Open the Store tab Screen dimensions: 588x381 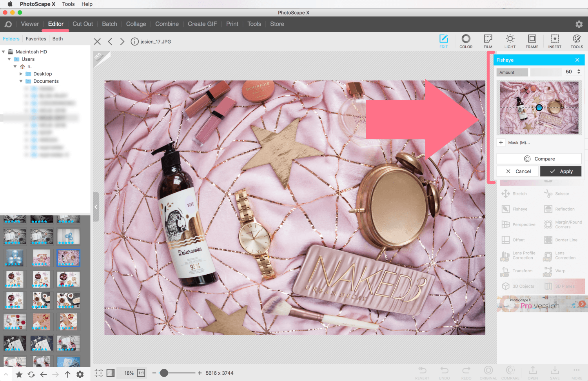coord(277,24)
